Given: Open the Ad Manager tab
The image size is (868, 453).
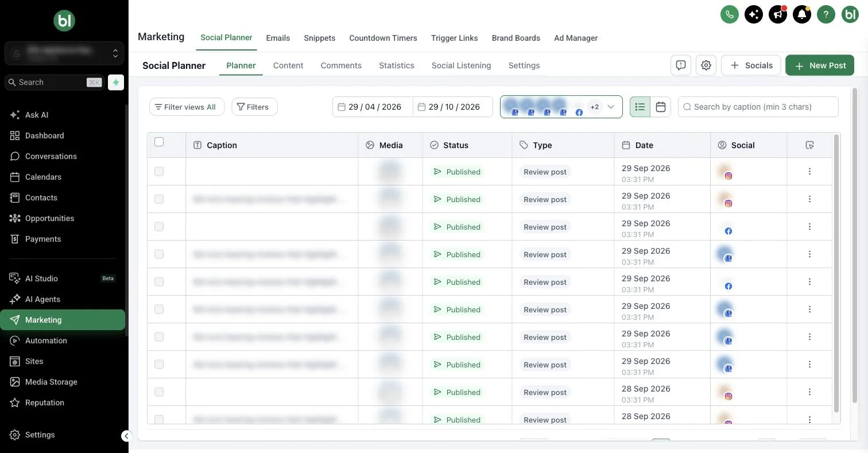Looking at the screenshot, I should pyautogui.click(x=576, y=38).
